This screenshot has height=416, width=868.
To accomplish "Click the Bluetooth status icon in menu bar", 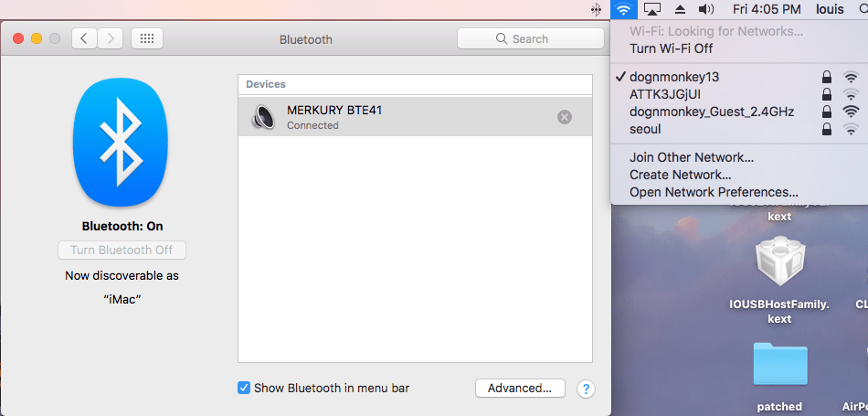I will coord(596,9).
